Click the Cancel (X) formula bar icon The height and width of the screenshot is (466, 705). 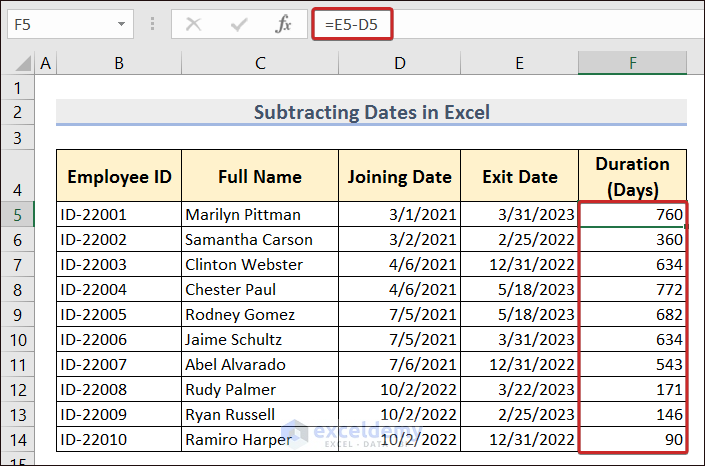(x=194, y=24)
